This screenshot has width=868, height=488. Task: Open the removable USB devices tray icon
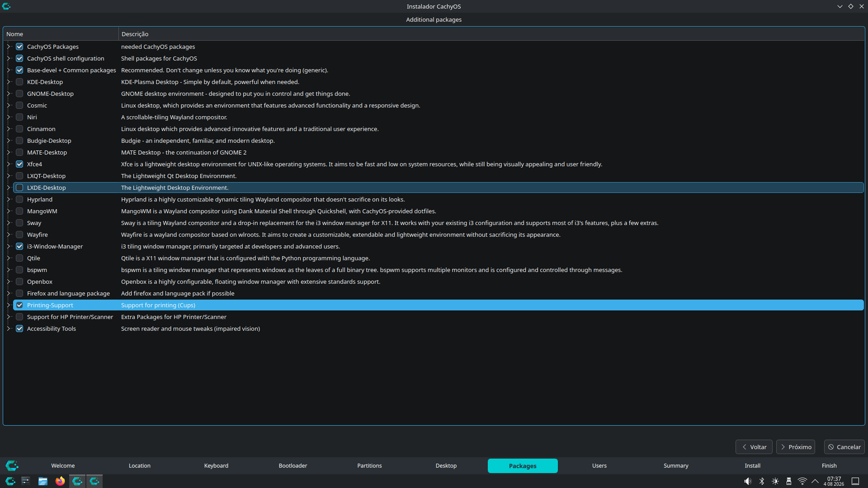pyautogui.click(x=789, y=481)
